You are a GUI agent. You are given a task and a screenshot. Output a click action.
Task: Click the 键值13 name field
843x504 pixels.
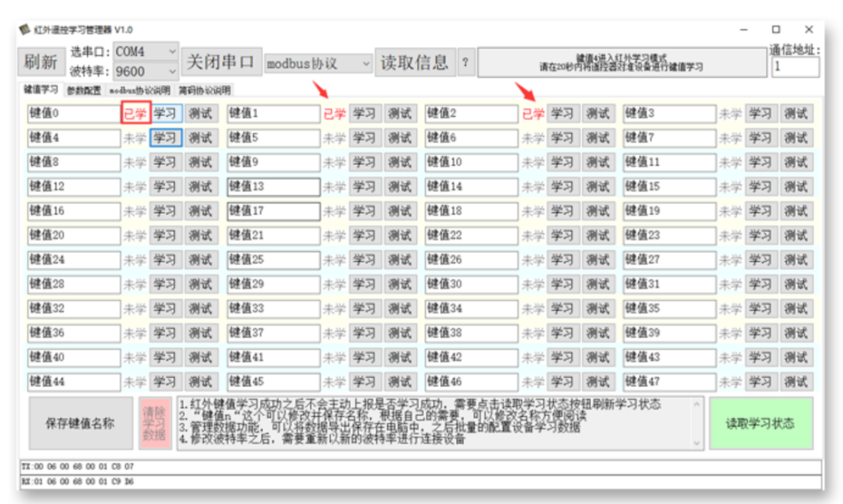pyautogui.click(x=273, y=186)
